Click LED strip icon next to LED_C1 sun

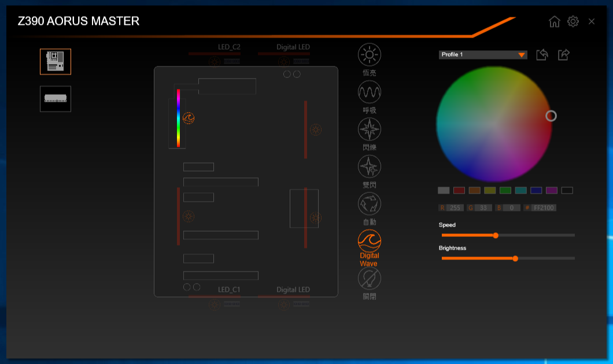232,304
